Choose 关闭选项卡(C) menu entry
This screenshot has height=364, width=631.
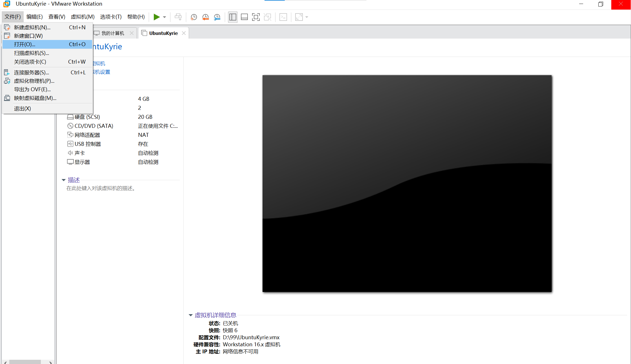point(47,62)
